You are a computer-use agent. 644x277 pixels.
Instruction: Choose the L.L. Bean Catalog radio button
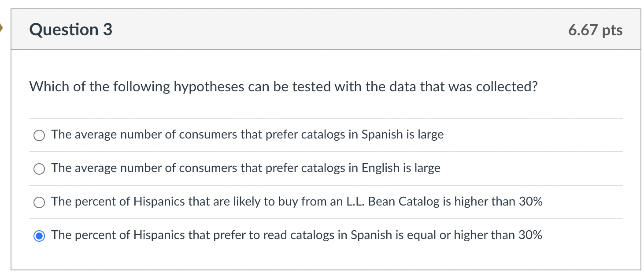coord(39,202)
